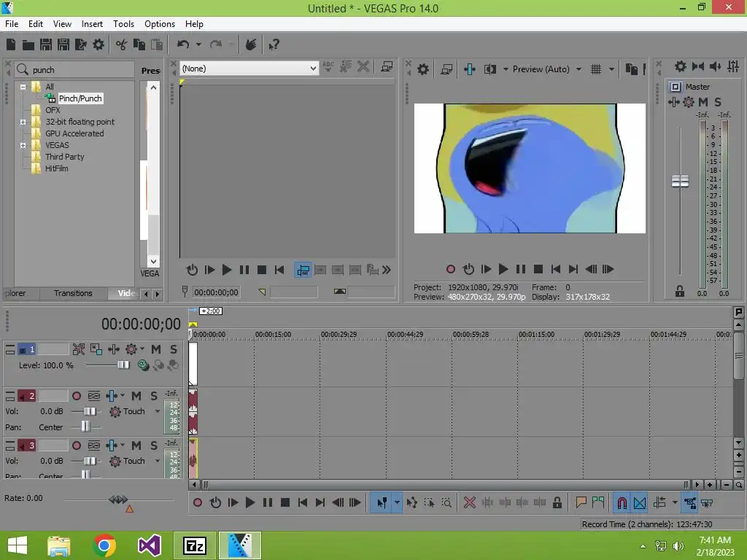This screenshot has height=560, width=747.
Task: Expand 32-bit floating point folder
Action: coord(23,122)
